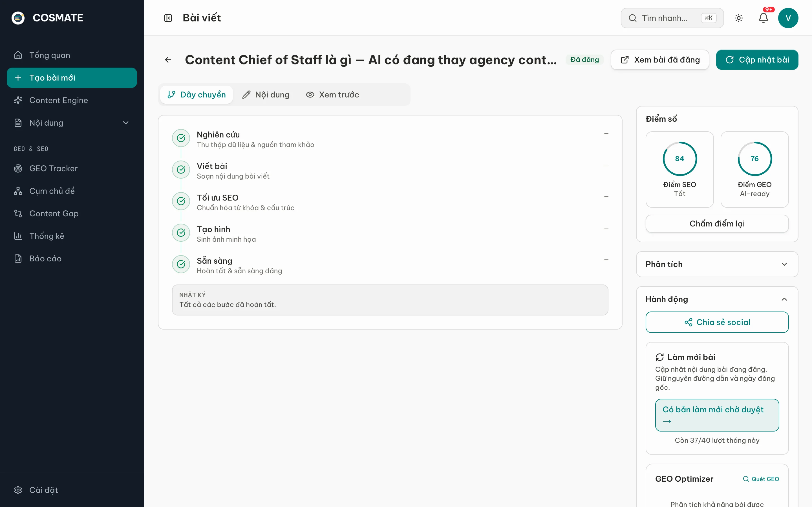Toggle the Tạo hình step details

click(606, 228)
